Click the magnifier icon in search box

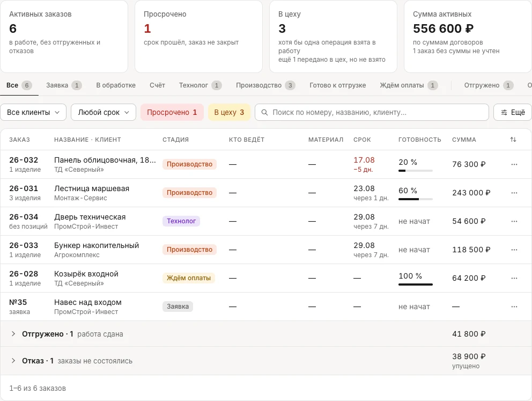pos(264,112)
